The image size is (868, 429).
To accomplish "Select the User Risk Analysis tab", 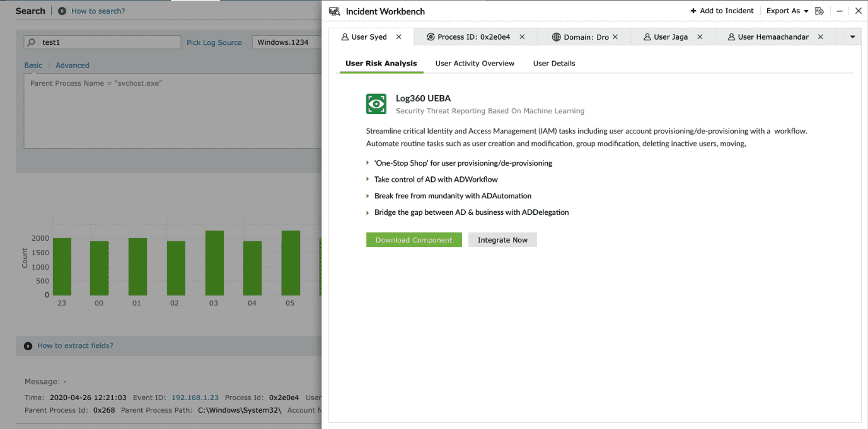I will pyautogui.click(x=381, y=64).
